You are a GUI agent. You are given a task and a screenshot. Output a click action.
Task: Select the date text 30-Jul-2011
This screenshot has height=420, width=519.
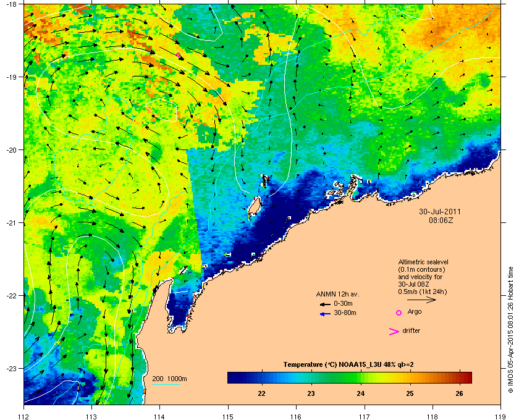tap(439, 212)
